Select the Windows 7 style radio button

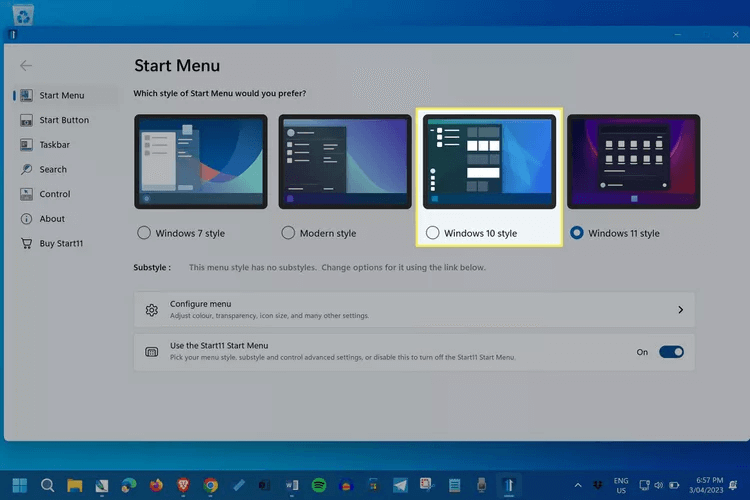(x=144, y=233)
